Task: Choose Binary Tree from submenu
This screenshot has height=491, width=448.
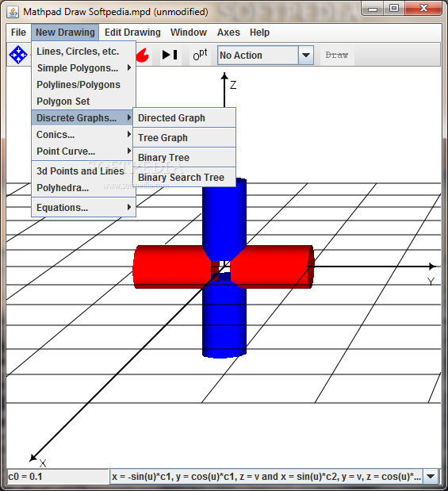Action: pyautogui.click(x=185, y=157)
